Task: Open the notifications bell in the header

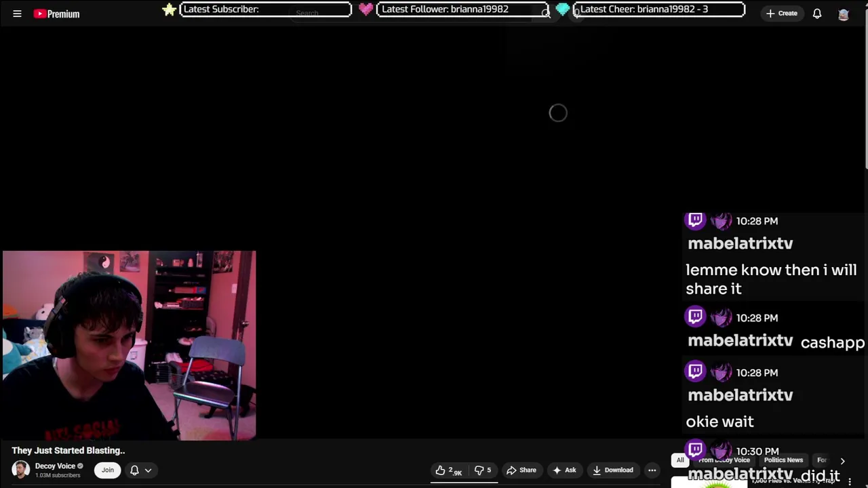Action: point(817,14)
